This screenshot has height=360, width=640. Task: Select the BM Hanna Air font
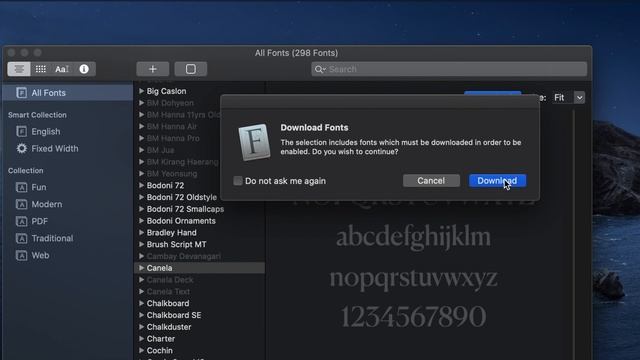click(x=171, y=127)
